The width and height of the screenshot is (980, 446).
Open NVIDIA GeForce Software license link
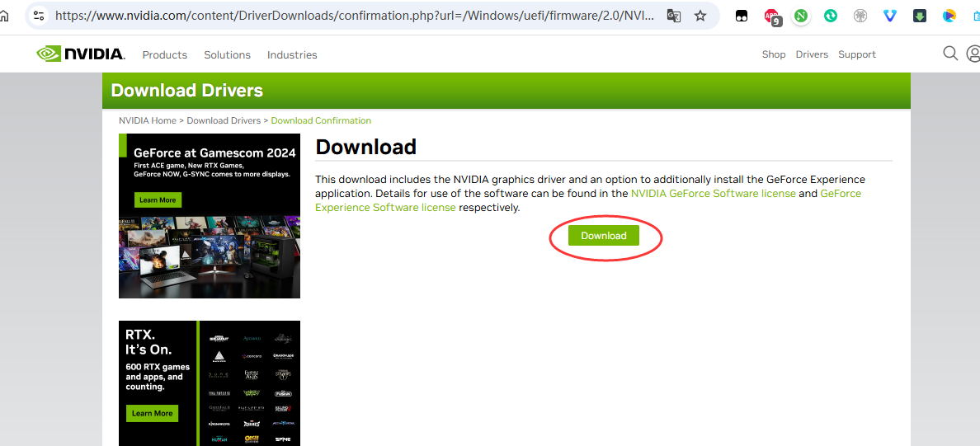(x=713, y=194)
